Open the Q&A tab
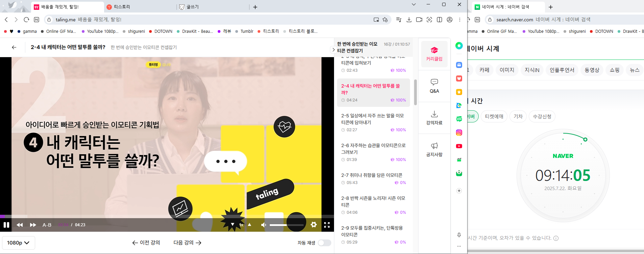The height and width of the screenshot is (254, 644). 434,86
